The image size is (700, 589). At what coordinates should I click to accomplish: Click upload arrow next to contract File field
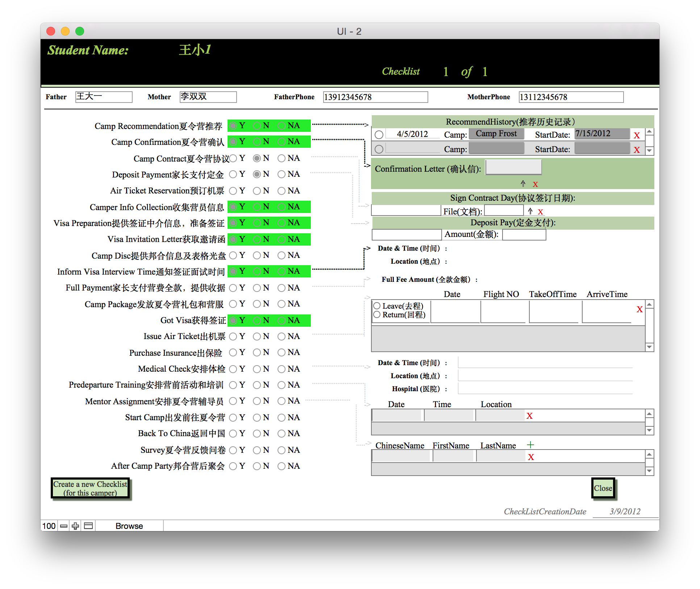click(x=530, y=211)
